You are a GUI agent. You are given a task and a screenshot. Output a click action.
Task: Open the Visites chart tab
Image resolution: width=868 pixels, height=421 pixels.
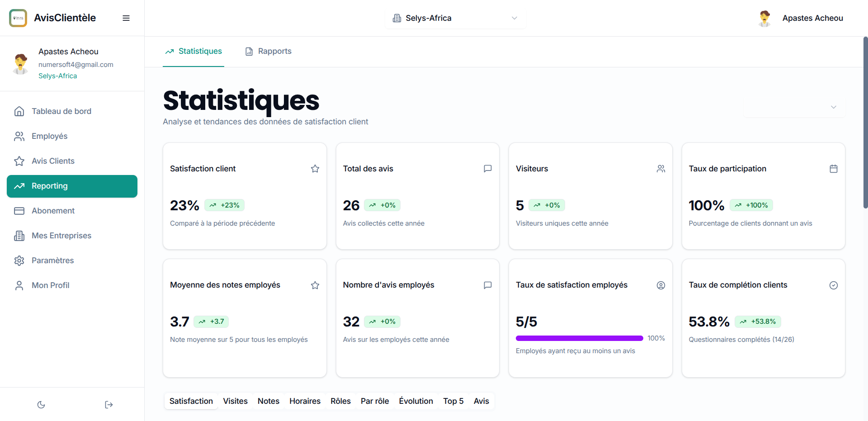[235, 401]
